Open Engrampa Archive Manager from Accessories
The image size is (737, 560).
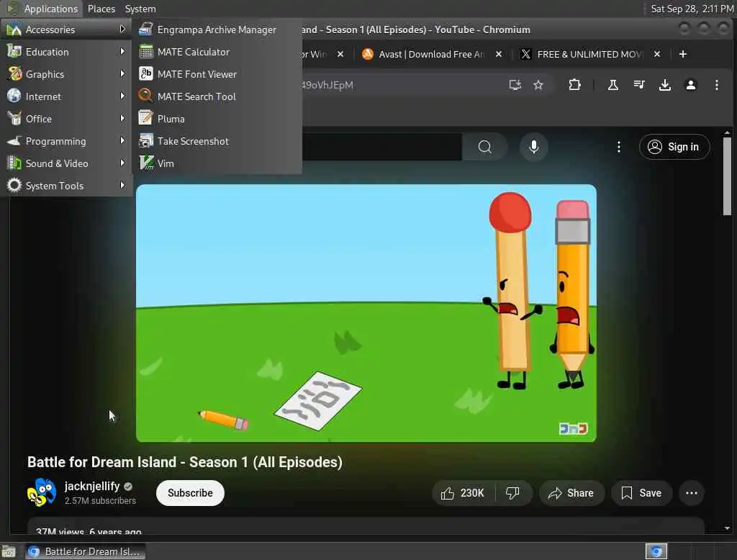point(217,30)
